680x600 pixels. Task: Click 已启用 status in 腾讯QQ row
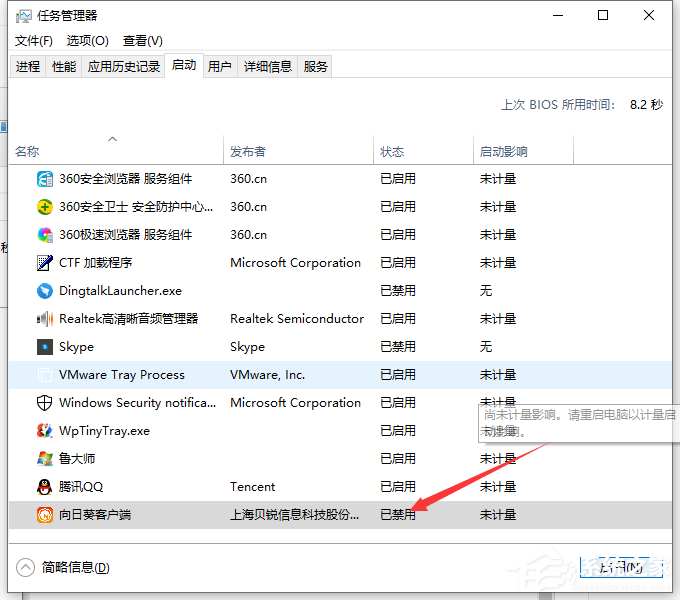point(398,487)
